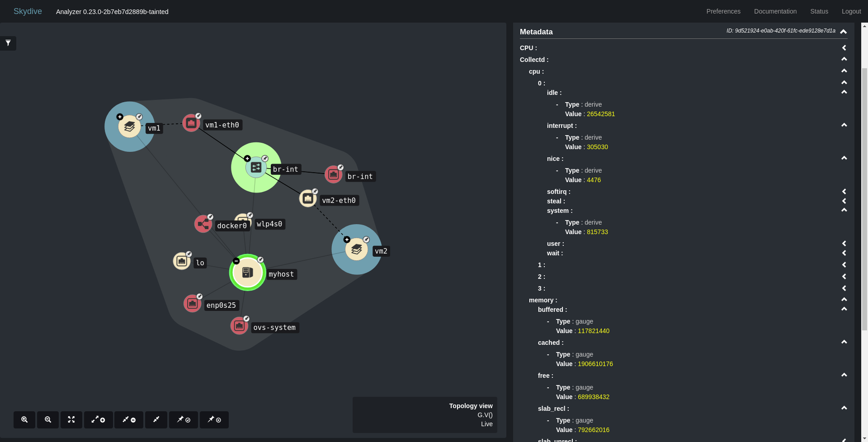Viewport: 868px width, 442px height.
Task: Open the Status page in navbar
Action: point(819,11)
